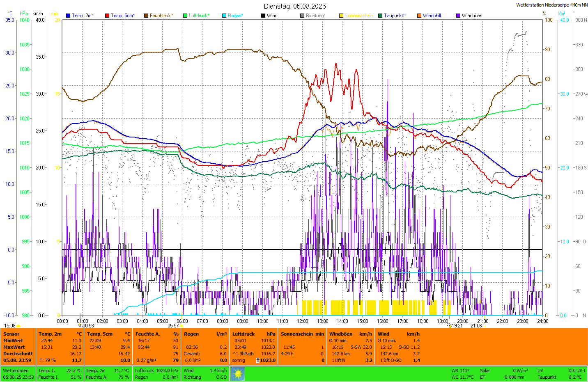588x382 pixels.
Task: Click the black Wind legend square
Action: tap(263, 16)
